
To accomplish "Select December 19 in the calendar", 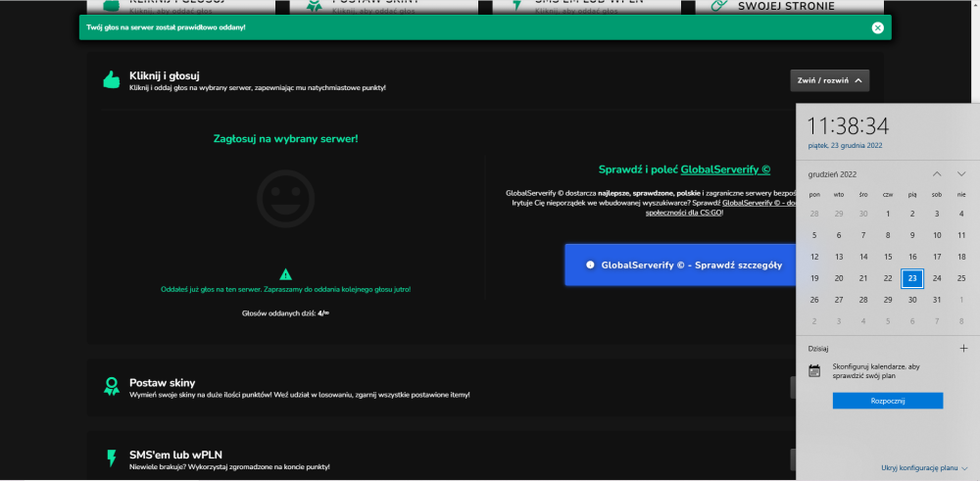I will pyautogui.click(x=814, y=278).
